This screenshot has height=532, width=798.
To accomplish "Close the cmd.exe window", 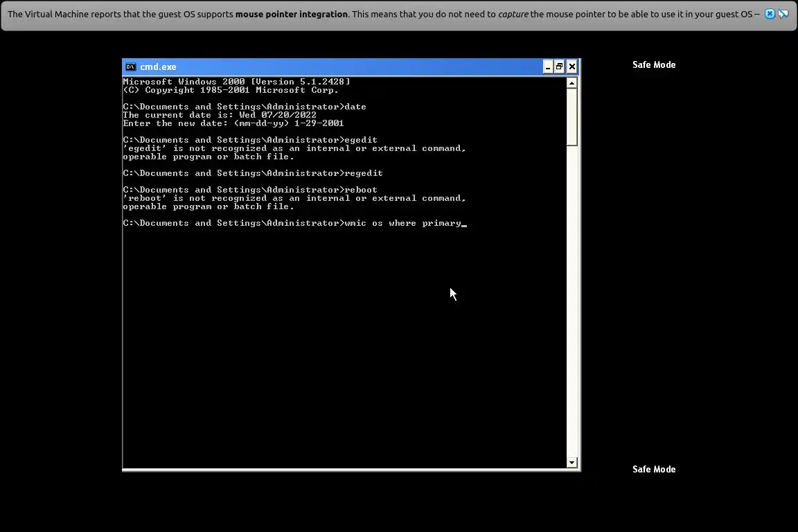I will tap(572, 66).
